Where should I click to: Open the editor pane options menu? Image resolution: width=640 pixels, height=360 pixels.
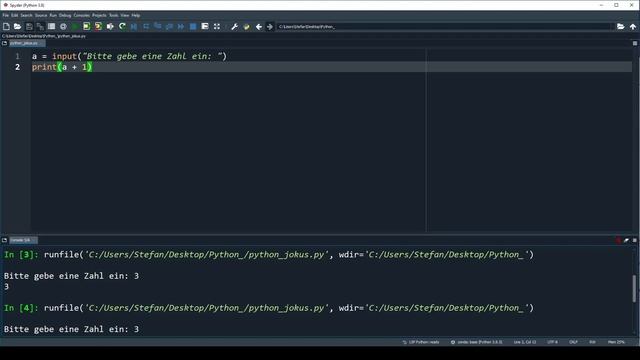[x=635, y=43]
